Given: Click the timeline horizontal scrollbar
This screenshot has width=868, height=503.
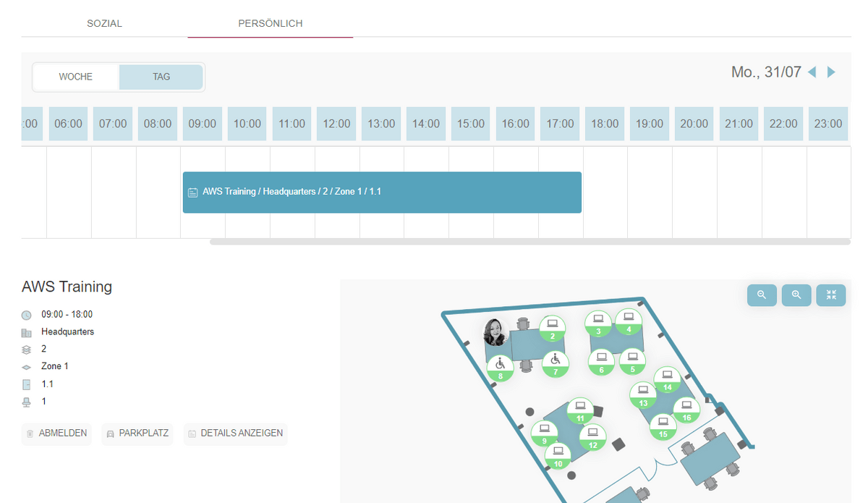Looking at the screenshot, I should 529,242.
